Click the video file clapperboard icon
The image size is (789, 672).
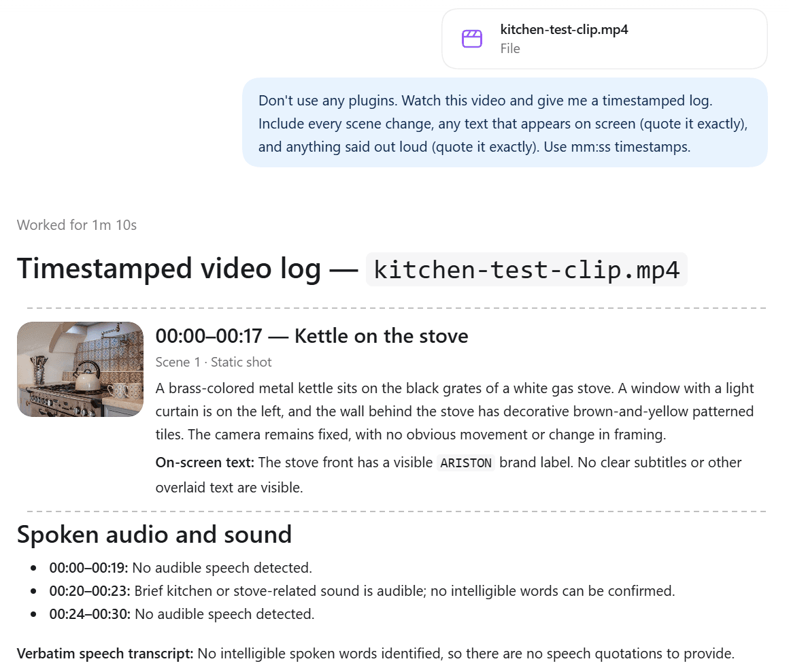pyautogui.click(x=472, y=39)
